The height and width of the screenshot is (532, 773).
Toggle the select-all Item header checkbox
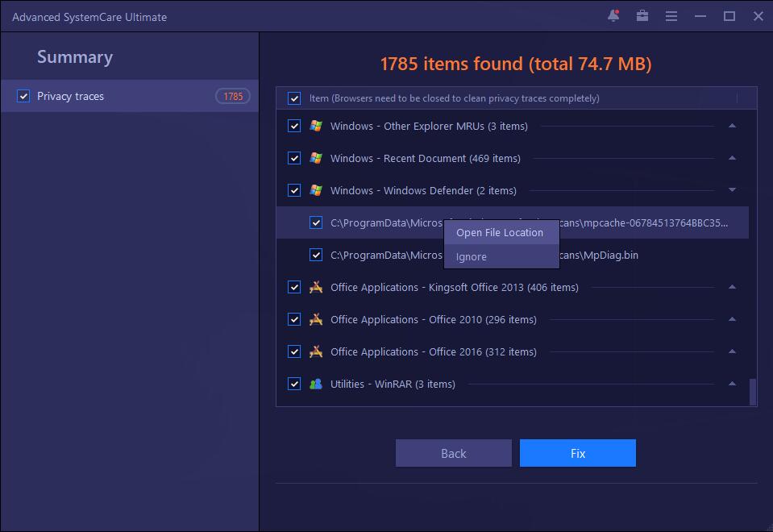[294, 98]
